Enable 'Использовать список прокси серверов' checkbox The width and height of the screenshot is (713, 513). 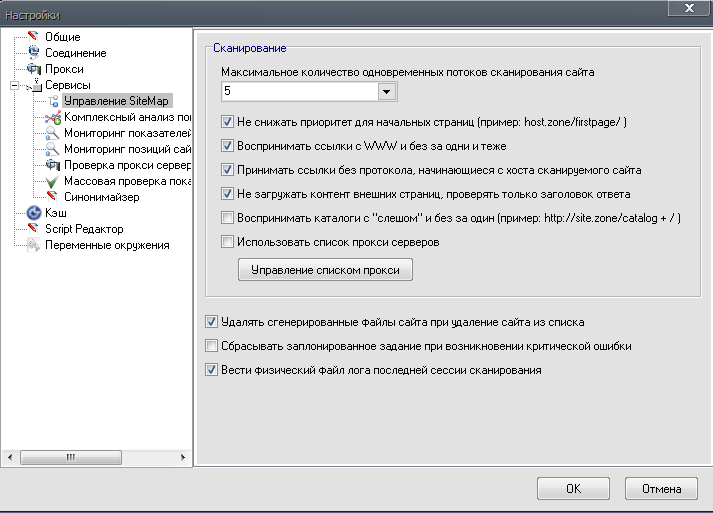[x=227, y=241]
